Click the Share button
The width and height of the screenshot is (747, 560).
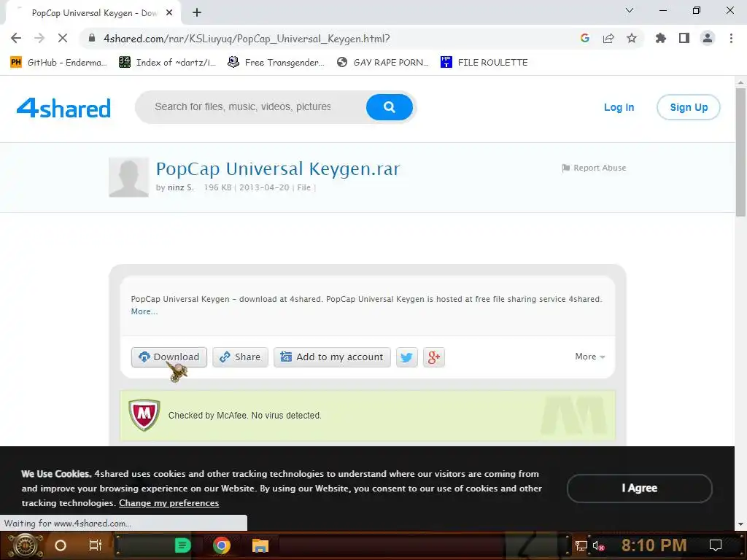(240, 357)
